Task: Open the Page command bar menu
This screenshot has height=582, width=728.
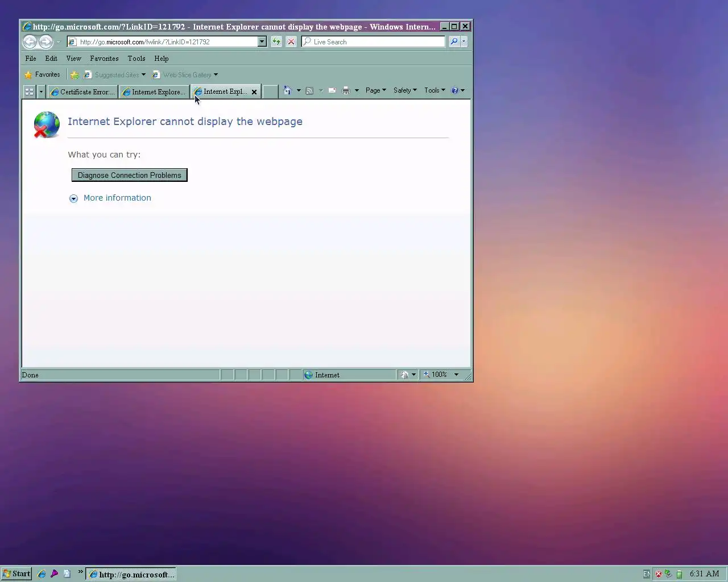Action: [376, 90]
